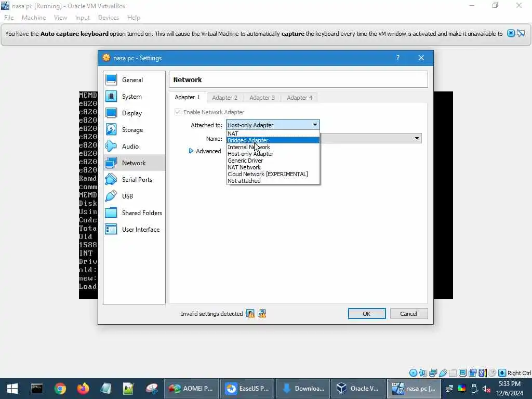Select the Network settings category

pyautogui.click(x=134, y=163)
